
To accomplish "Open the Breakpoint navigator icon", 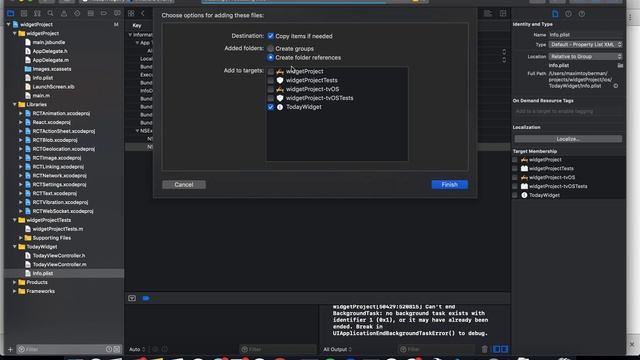I will tap(104, 13).
